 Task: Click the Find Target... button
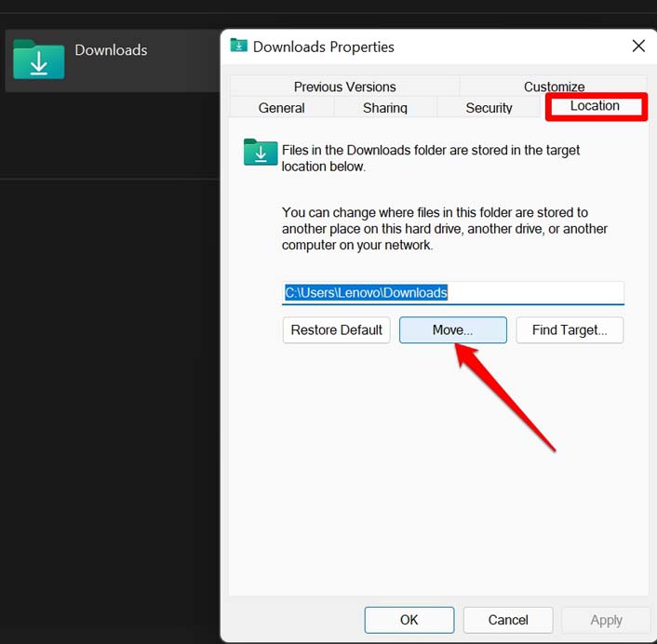coord(570,329)
